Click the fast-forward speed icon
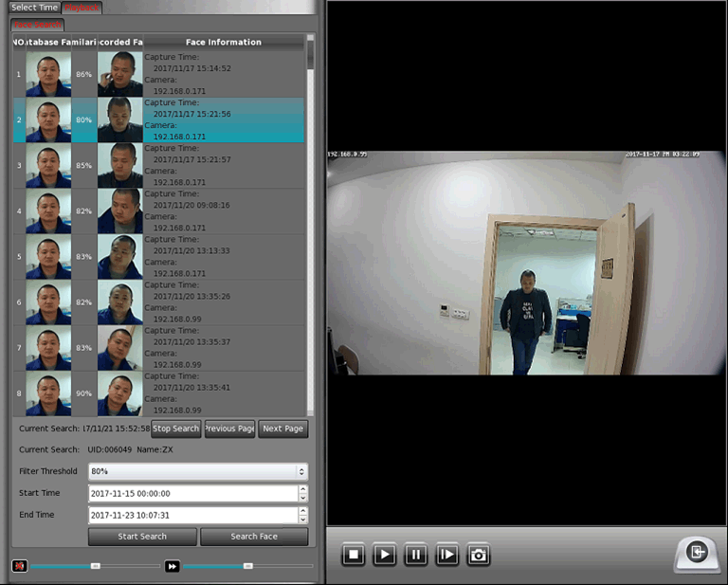 [173, 566]
